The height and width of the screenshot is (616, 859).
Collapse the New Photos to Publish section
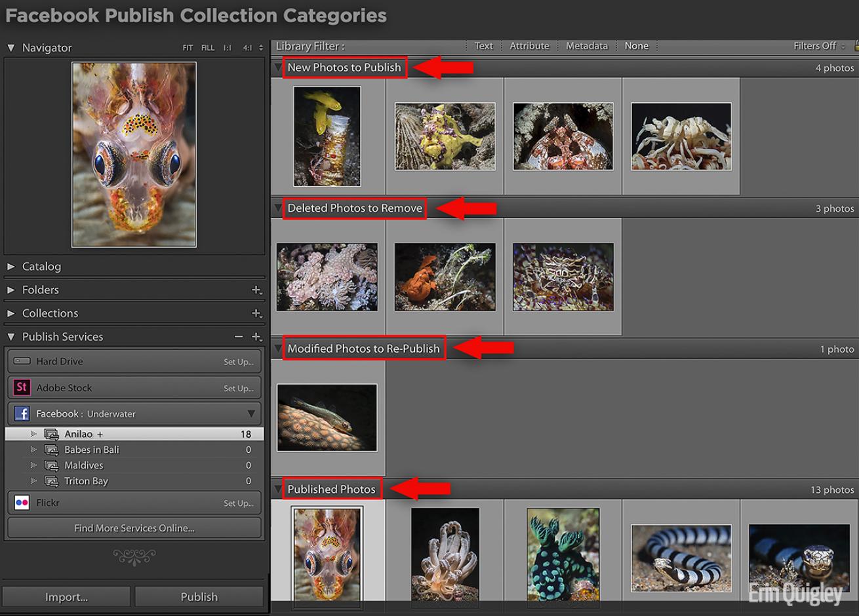coord(278,67)
